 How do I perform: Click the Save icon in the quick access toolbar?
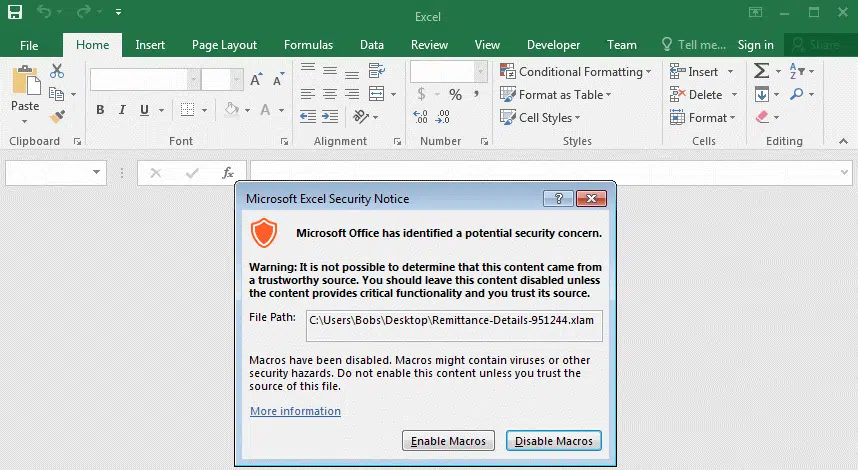(x=15, y=12)
